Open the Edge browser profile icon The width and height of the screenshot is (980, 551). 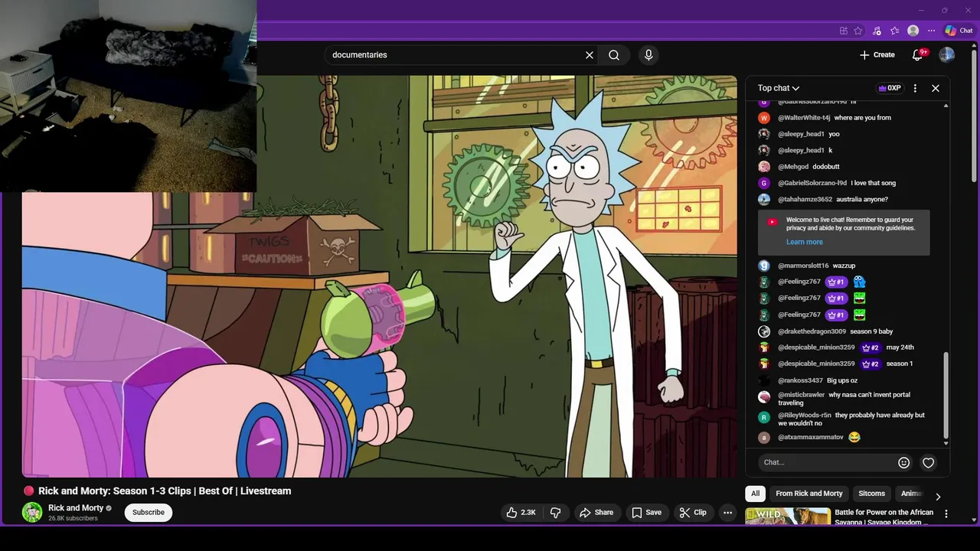click(913, 31)
